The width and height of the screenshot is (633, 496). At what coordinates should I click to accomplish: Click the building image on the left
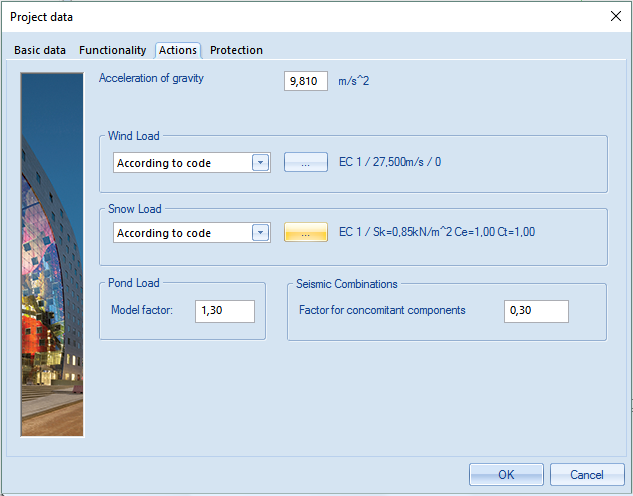click(53, 253)
